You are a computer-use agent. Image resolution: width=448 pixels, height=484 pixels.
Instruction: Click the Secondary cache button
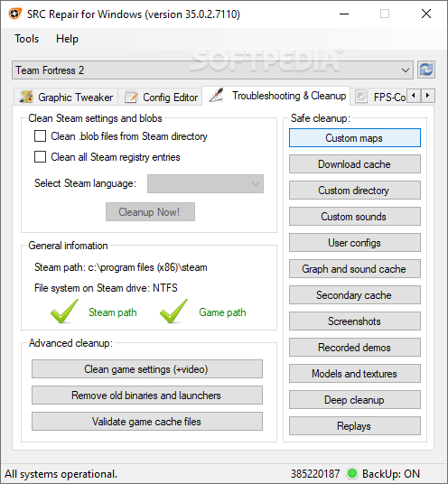(355, 294)
